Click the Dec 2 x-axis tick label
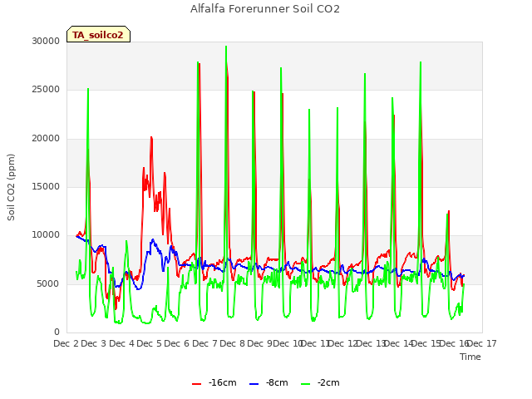532x399 pixels. coord(66,343)
